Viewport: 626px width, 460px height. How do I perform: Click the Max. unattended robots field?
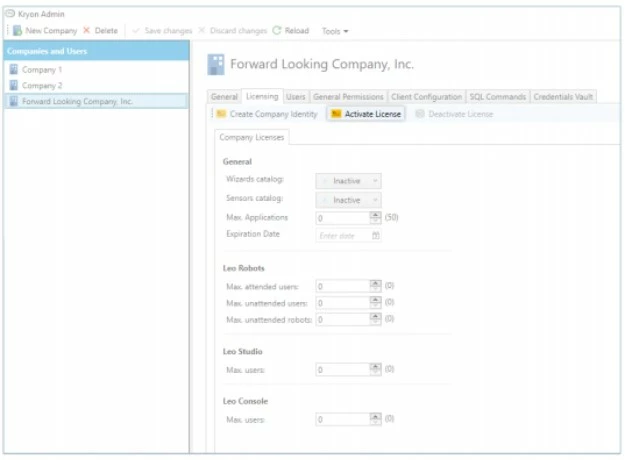343,320
